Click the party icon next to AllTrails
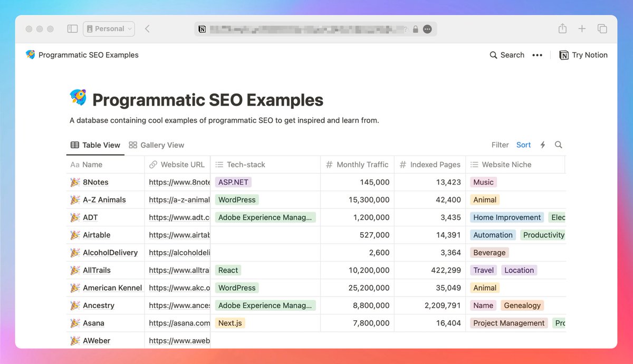 pos(75,270)
